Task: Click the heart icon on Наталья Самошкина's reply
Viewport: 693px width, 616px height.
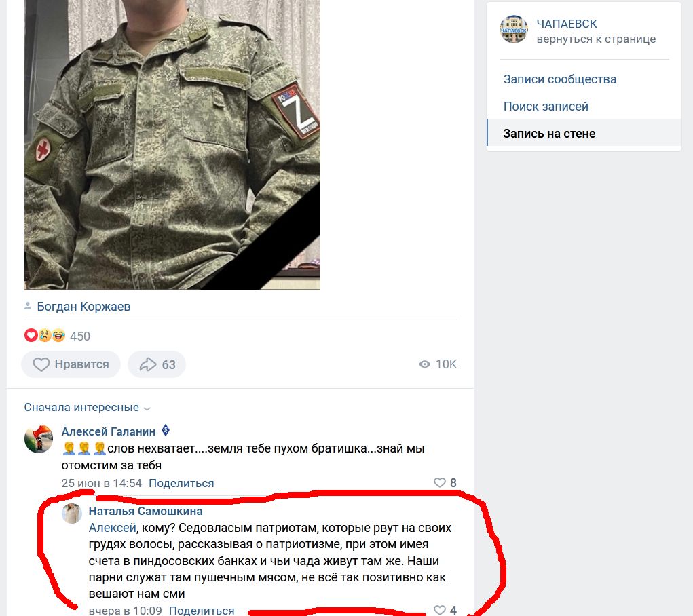Action: [439, 610]
